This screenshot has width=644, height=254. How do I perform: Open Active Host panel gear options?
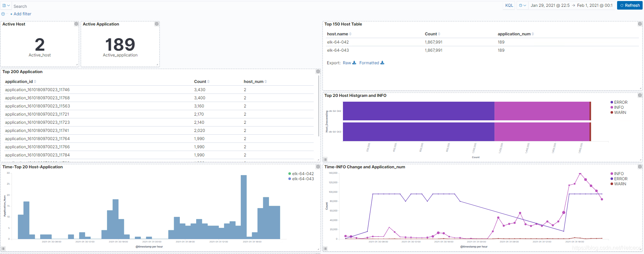76,24
